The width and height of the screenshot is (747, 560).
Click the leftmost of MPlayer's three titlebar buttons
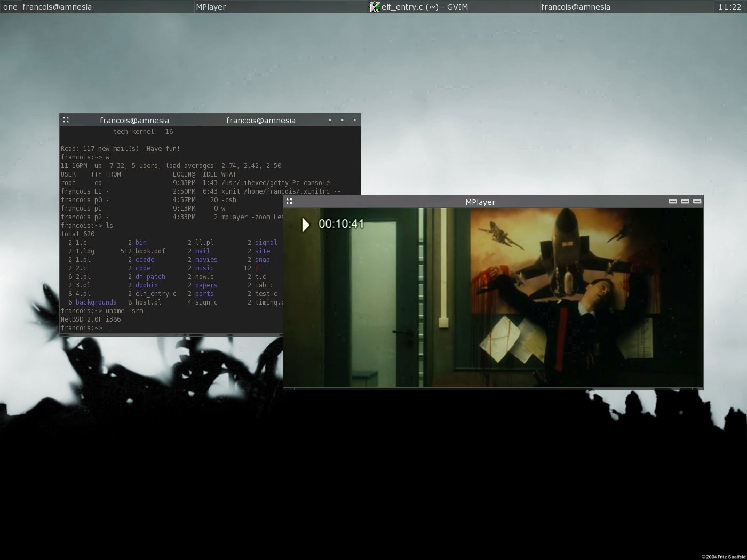pos(672,202)
